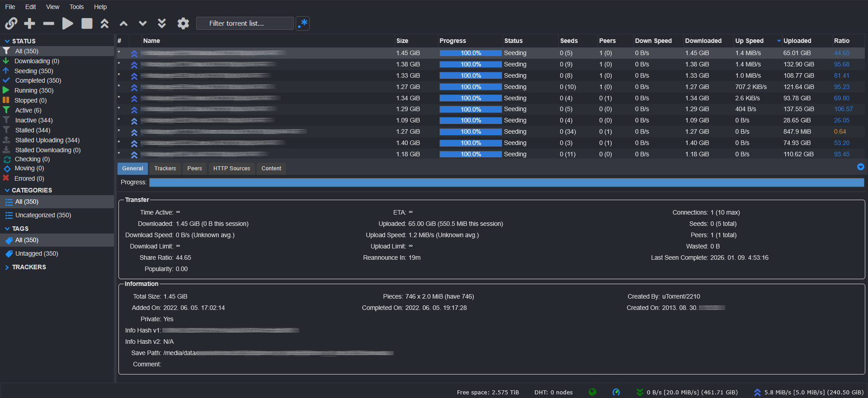Move torrent down in queue

pos(142,23)
